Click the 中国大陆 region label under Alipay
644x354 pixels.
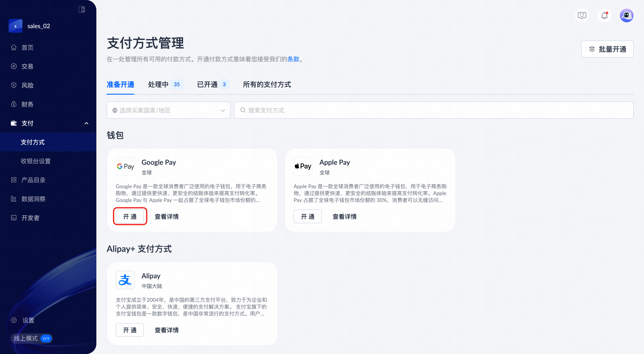pyautogui.click(x=152, y=286)
